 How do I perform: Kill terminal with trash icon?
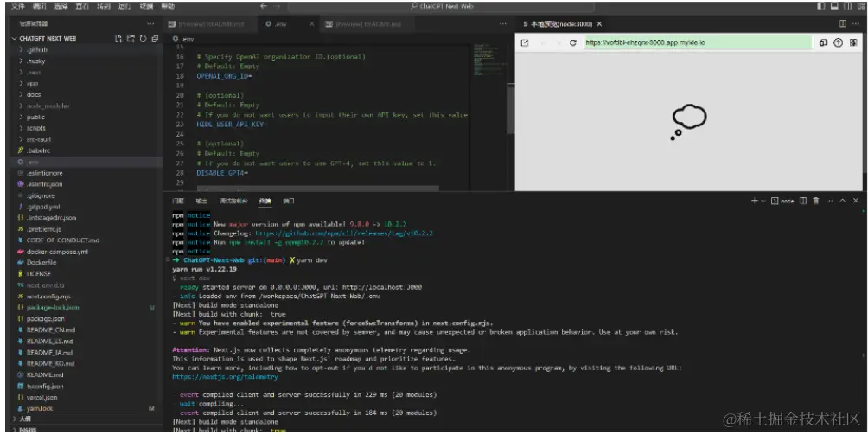816,201
